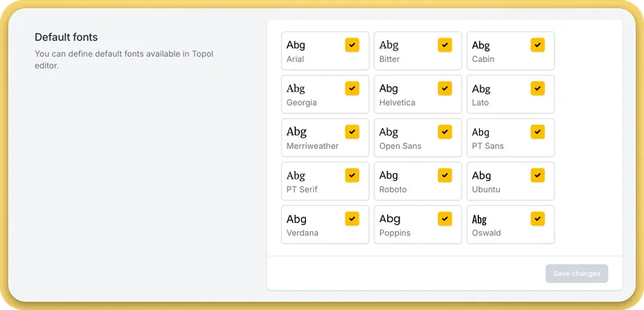Toggle the Helvetica font checkbox

pos(445,89)
